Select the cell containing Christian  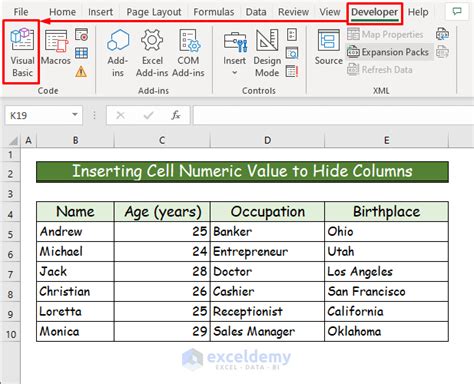(75, 292)
